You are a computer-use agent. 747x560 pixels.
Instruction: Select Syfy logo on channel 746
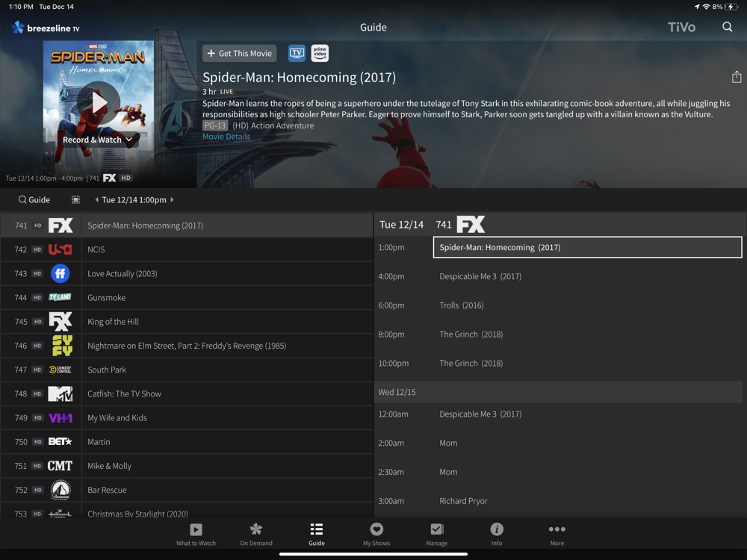62,345
